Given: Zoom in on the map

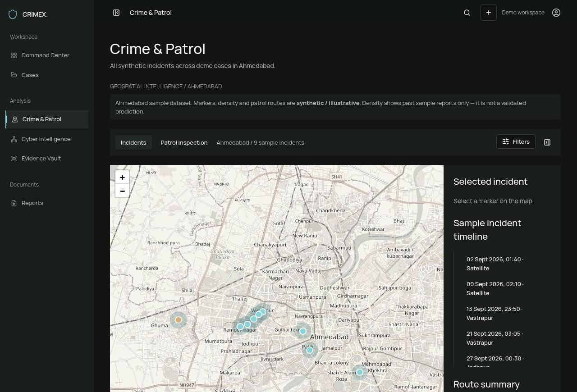Looking at the screenshot, I should (122, 177).
